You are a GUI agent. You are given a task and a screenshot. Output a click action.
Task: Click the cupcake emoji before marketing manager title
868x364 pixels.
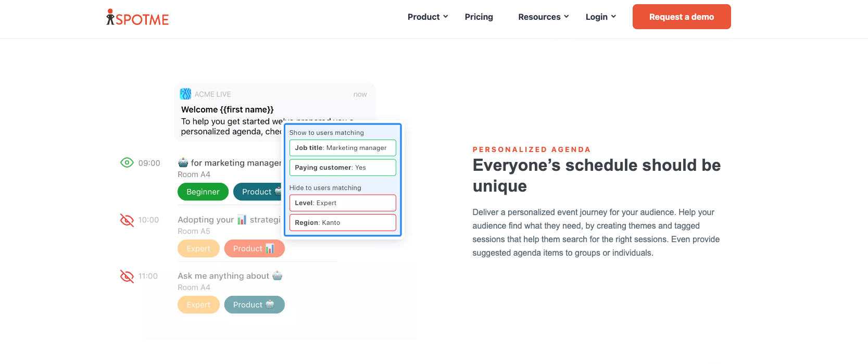(x=183, y=162)
